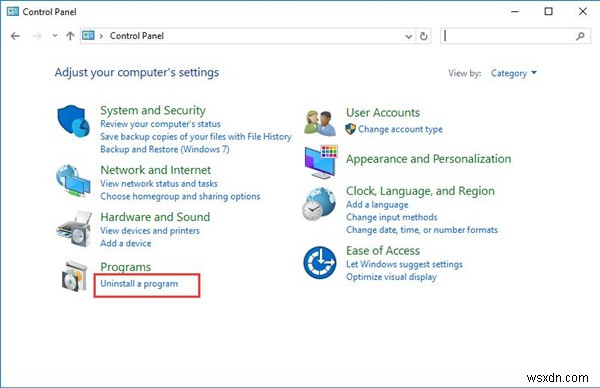Click Uninstall a program link

click(139, 284)
